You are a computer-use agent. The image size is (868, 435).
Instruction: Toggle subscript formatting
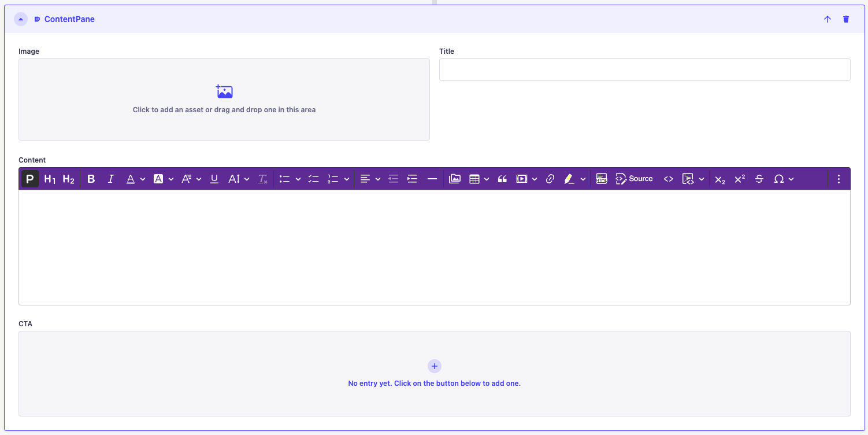point(719,179)
